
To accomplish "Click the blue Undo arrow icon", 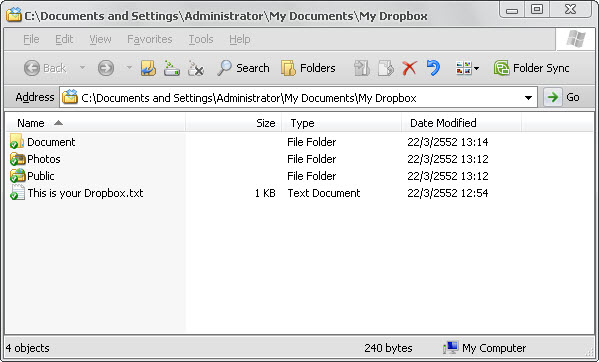I will tap(433, 68).
